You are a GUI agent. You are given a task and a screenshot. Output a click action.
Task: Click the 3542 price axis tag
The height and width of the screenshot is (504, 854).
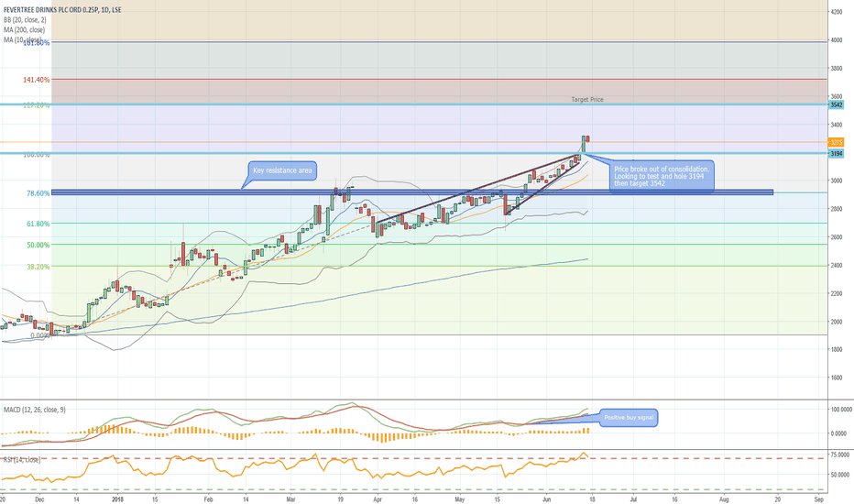click(836, 104)
